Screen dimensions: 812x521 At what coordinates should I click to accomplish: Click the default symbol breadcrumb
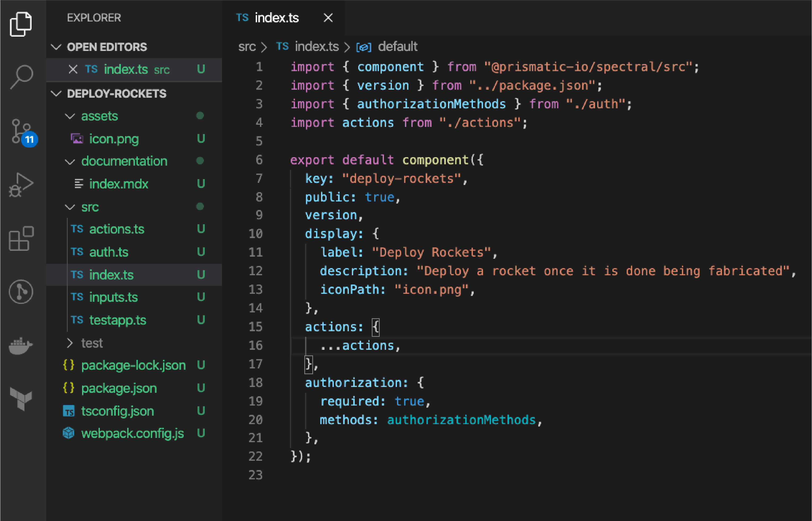pos(398,47)
